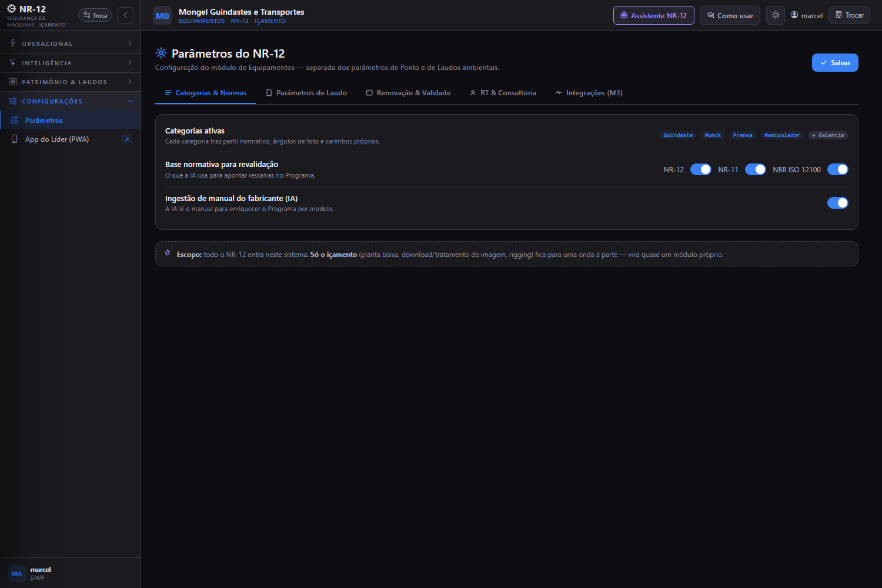The image size is (882, 588).
Task: Click the Manipulador category chip
Action: (x=782, y=135)
